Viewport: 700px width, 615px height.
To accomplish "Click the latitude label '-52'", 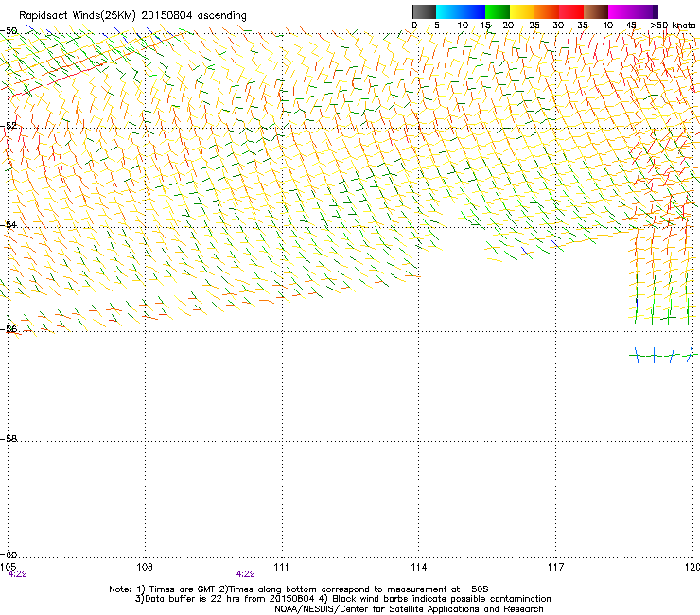I will [x=9, y=126].
